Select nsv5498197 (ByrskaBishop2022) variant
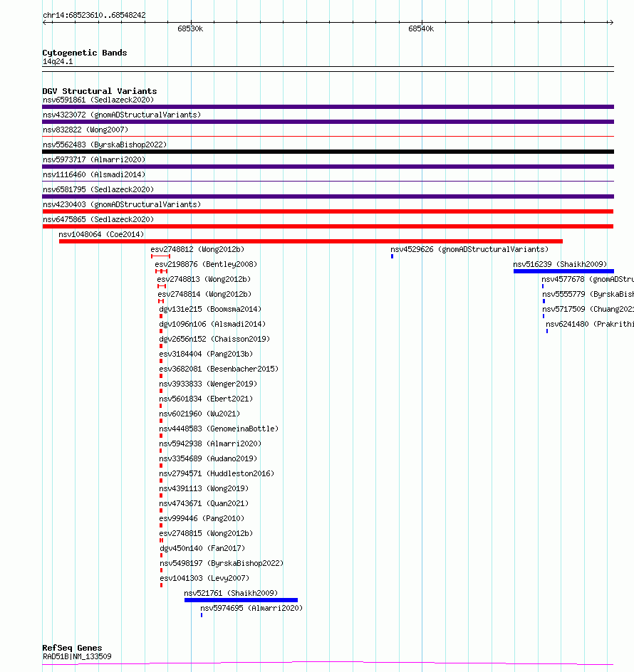 pos(222,564)
